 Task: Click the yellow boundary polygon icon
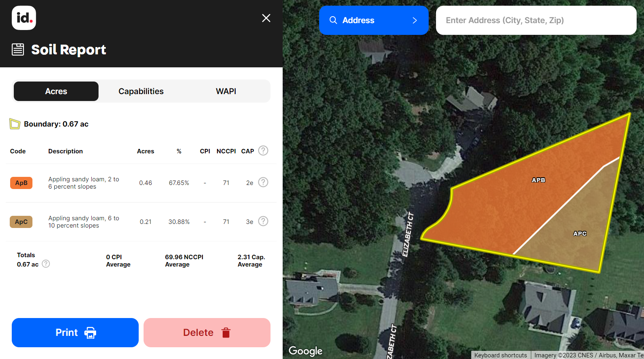[15, 124]
